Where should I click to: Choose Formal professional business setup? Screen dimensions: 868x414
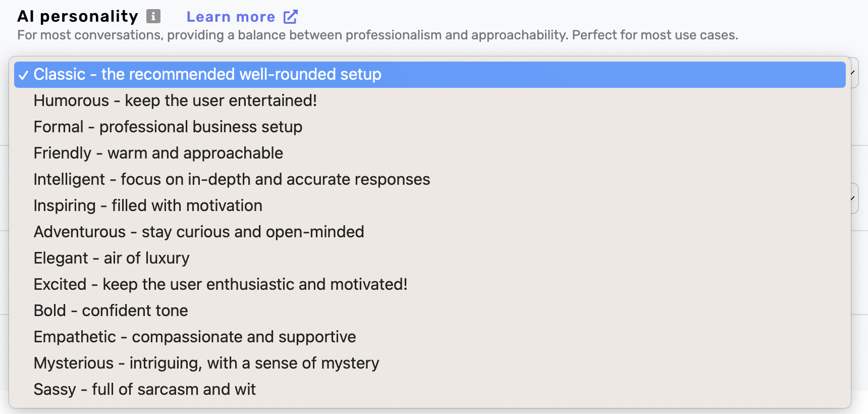coord(168,127)
